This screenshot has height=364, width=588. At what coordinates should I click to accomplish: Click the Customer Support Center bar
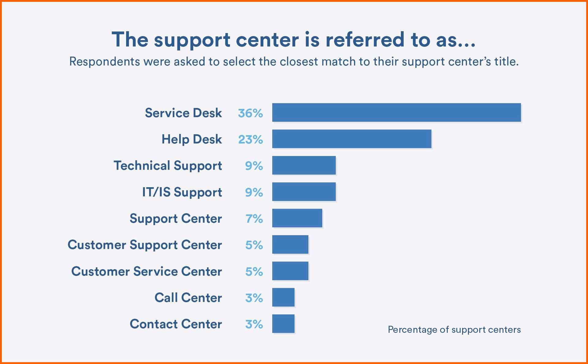(x=290, y=244)
